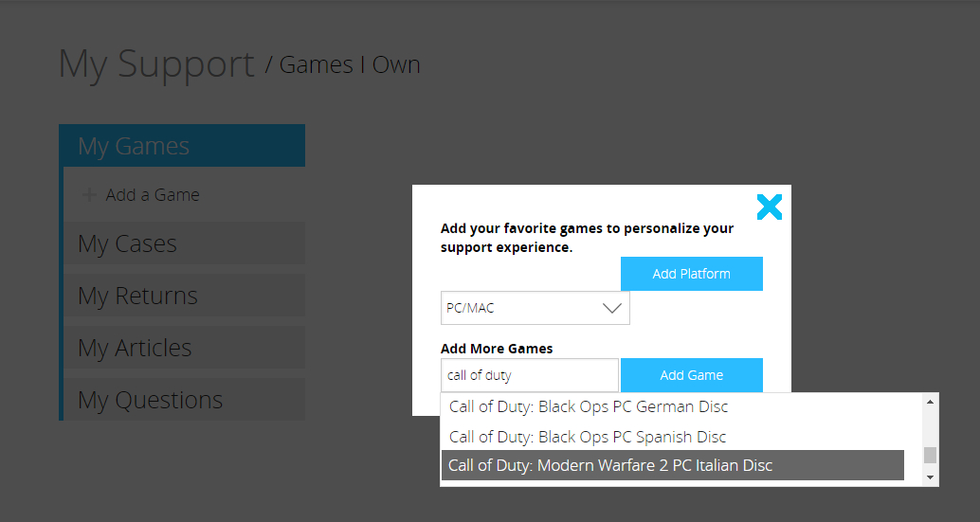Open My Articles section
Image resolution: width=980 pixels, height=522 pixels.
[135, 348]
